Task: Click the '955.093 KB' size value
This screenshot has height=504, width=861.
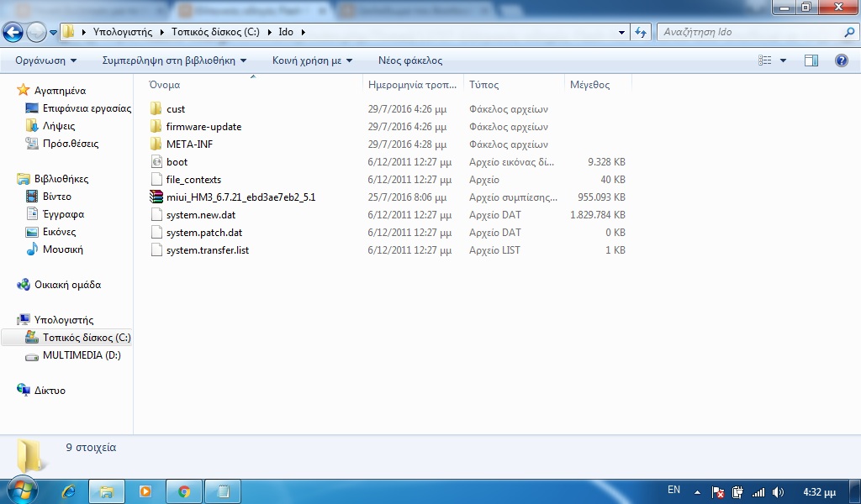Action: [x=601, y=197]
